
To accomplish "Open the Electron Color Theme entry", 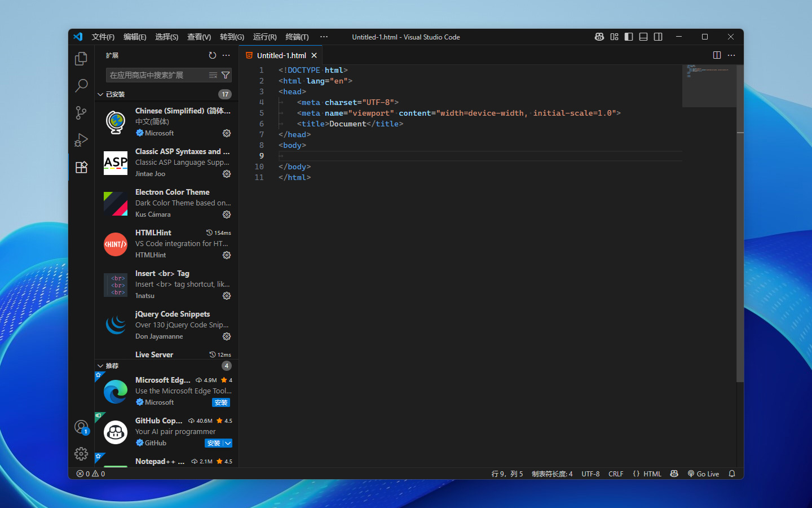I will pos(166,203).
